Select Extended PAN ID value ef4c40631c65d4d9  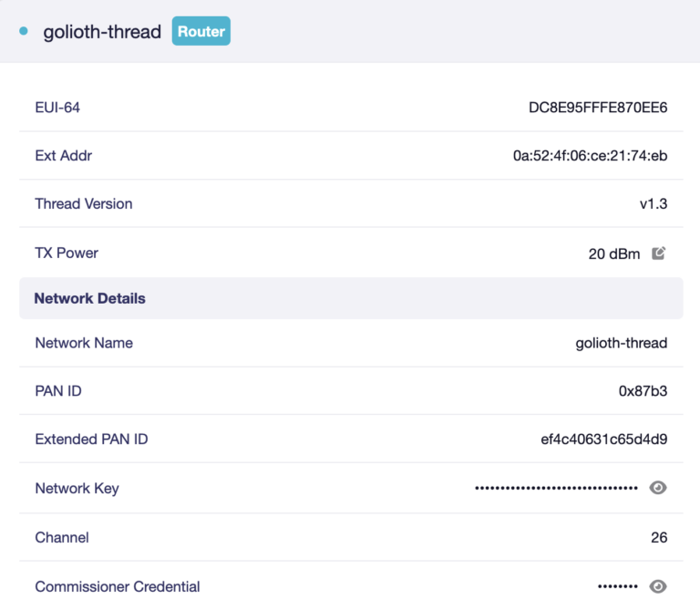pos(604,439)
